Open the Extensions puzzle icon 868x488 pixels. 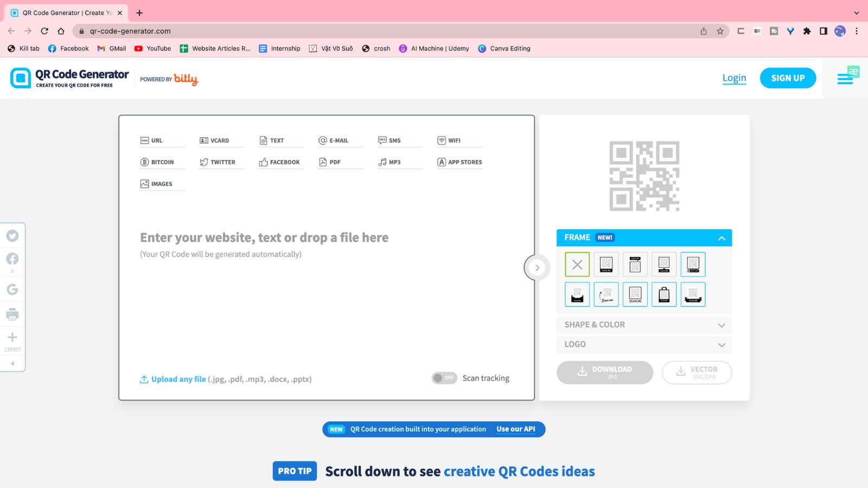click(x=807, y=31)
